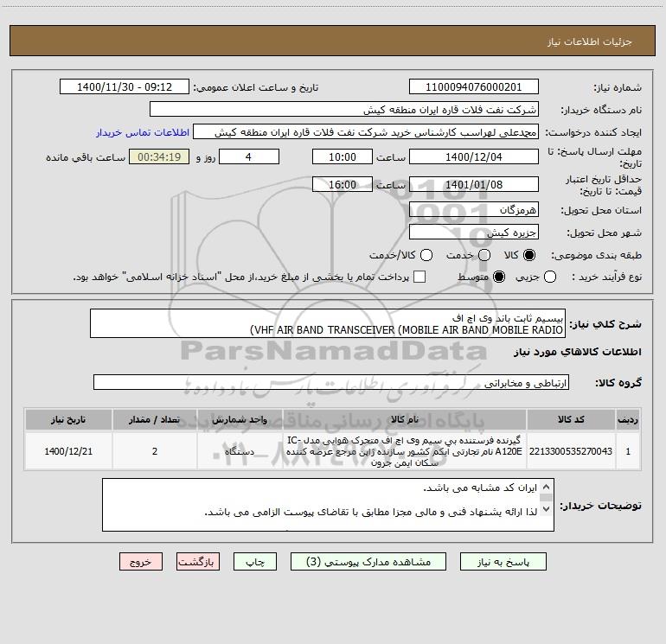Click the اطلاعات کالاهای مورد نیاز heading
Screen dimensions: 666x644
click(577, 352)
